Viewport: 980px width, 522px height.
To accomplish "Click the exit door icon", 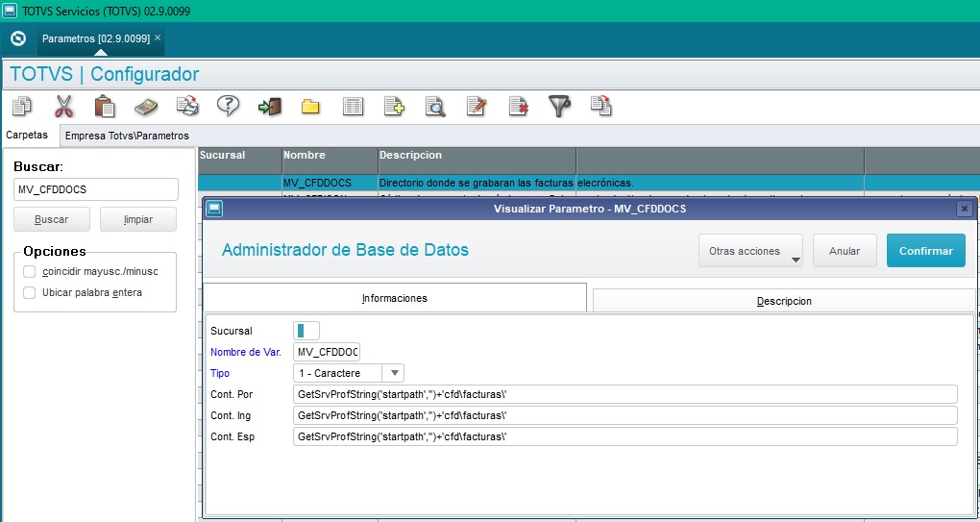I will 269,107.
